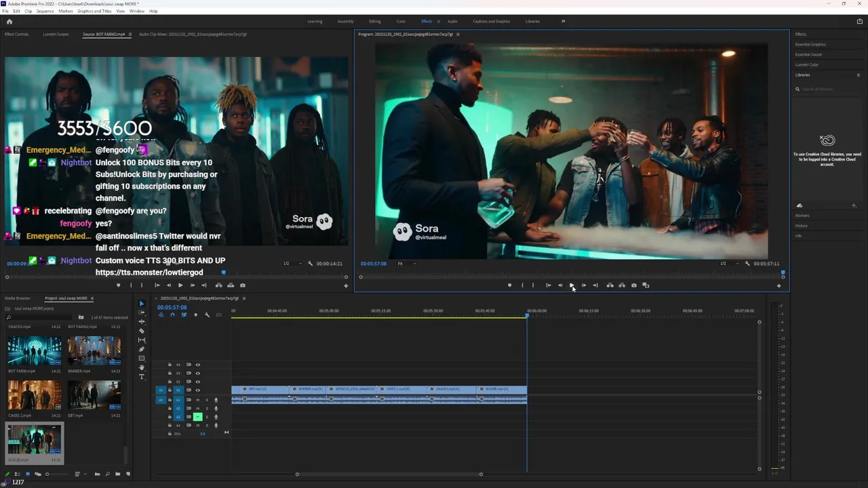
Task: Select the Slip tool
Action: (142, 340)
